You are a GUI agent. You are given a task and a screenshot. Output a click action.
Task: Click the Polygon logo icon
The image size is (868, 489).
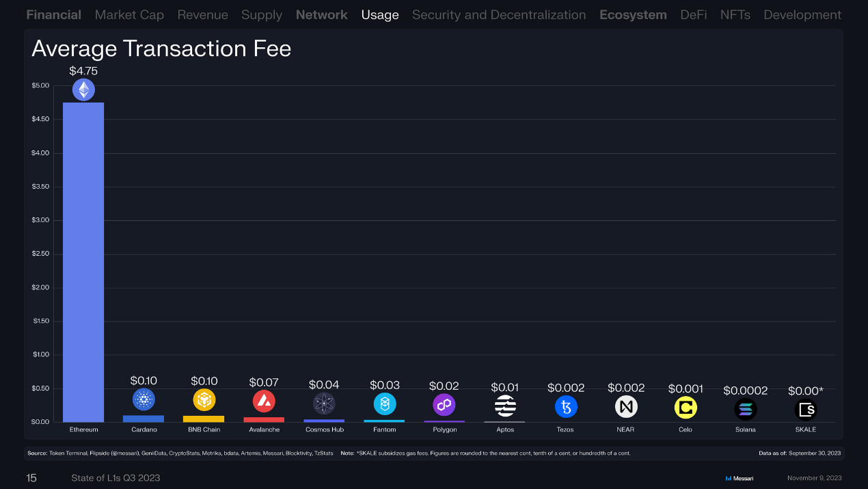click(x=444, y=405)
